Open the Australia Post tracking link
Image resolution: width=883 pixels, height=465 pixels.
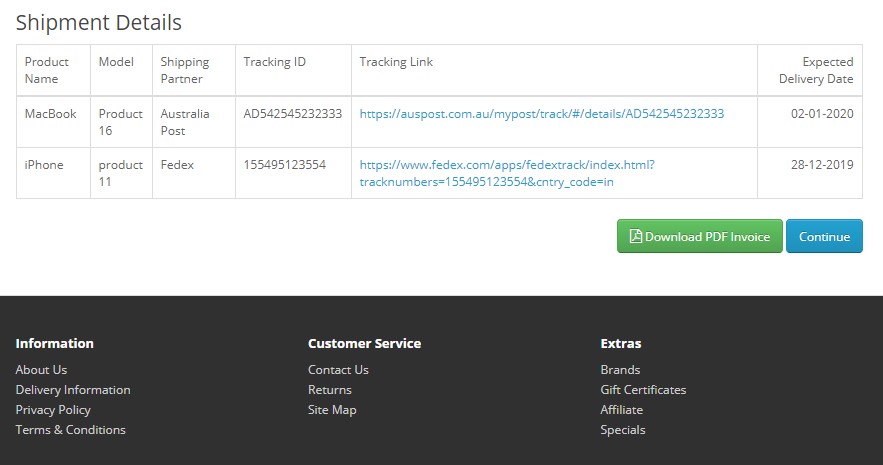[x=542, y=114]
